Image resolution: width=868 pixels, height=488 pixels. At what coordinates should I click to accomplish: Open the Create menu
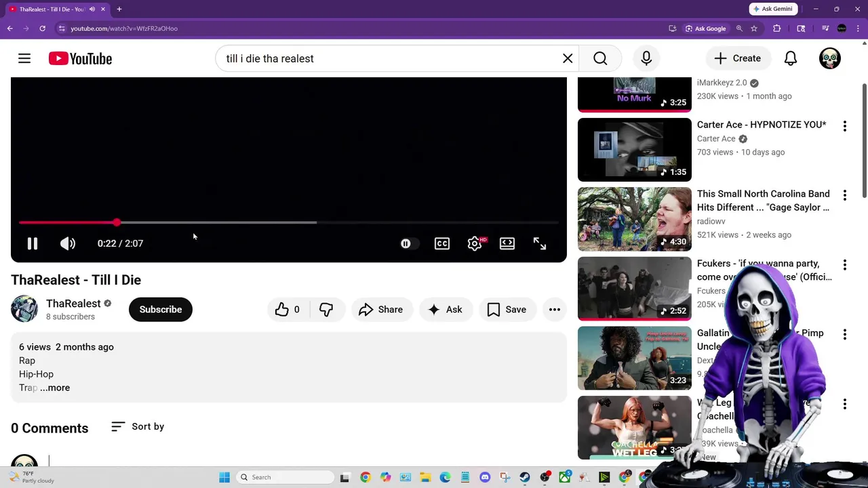click(x=738, y=58)
